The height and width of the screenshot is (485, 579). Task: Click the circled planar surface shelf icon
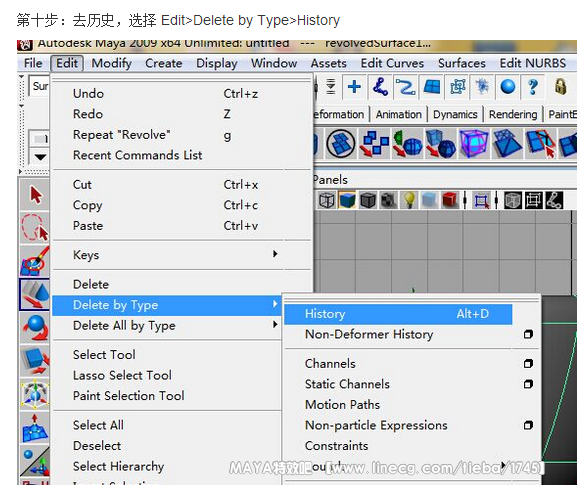point(340,143)
